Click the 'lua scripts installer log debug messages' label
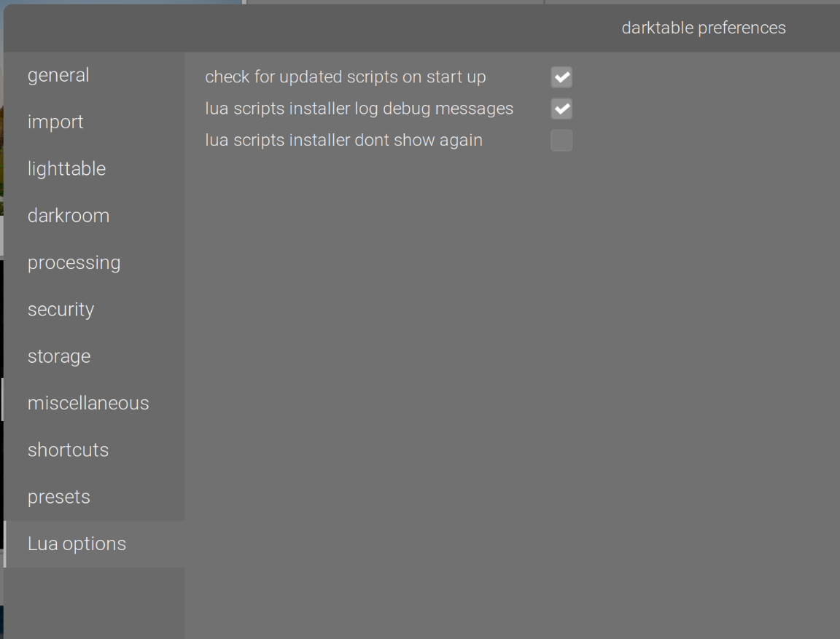Viewport: 840px width, 639px height. (359, 109)
